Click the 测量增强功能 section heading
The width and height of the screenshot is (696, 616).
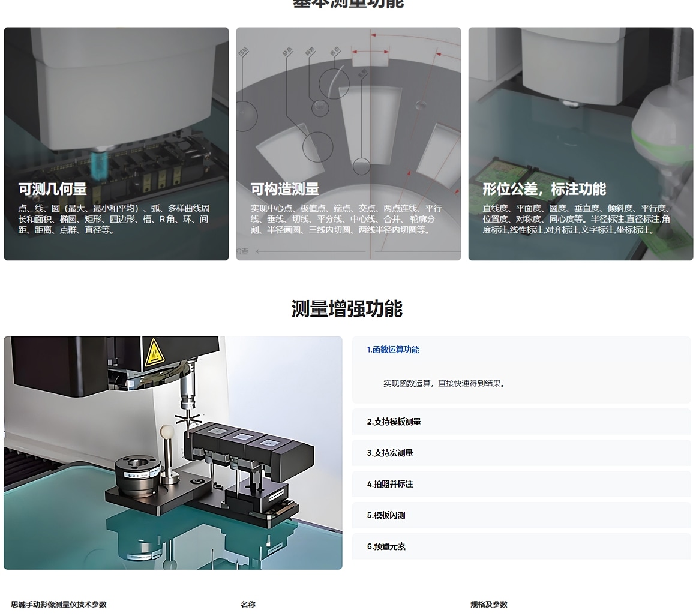click(347, 308)
